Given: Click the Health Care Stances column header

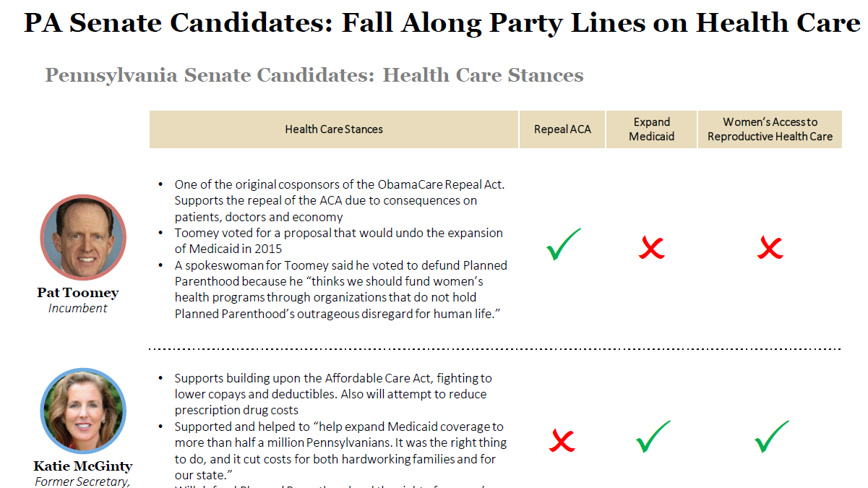Looking at the screenshot, I should point(334,129).
